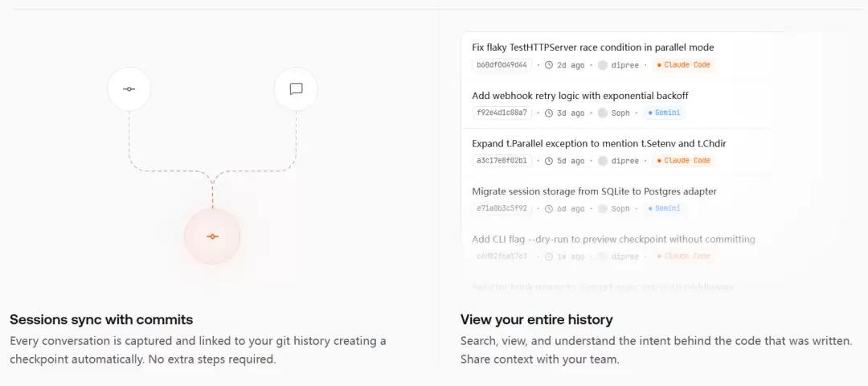The height and width of the screenshot is (386, 868).
Task: Click Soph avatar on webhook retry row
Action: point(602,113)
